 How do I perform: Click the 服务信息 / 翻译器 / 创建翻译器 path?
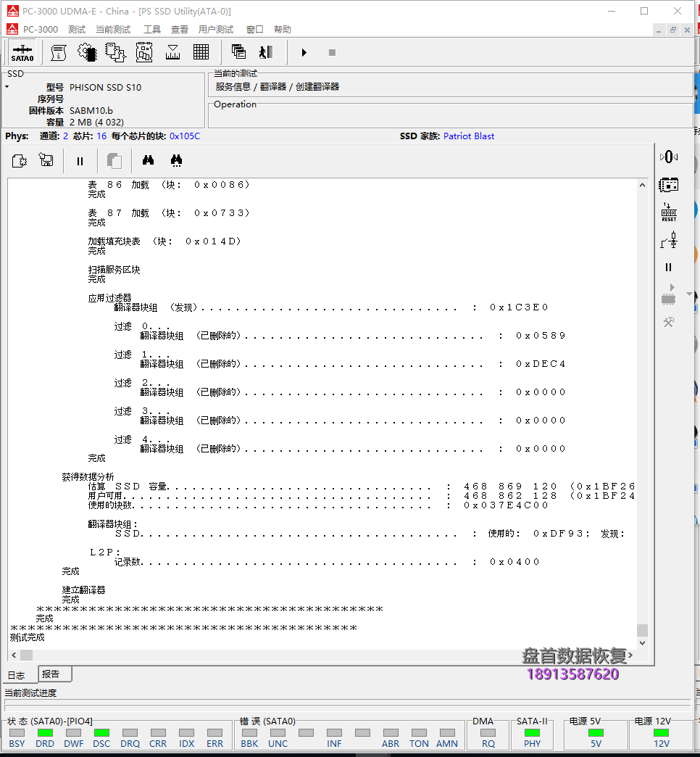[x=278, y=87]
